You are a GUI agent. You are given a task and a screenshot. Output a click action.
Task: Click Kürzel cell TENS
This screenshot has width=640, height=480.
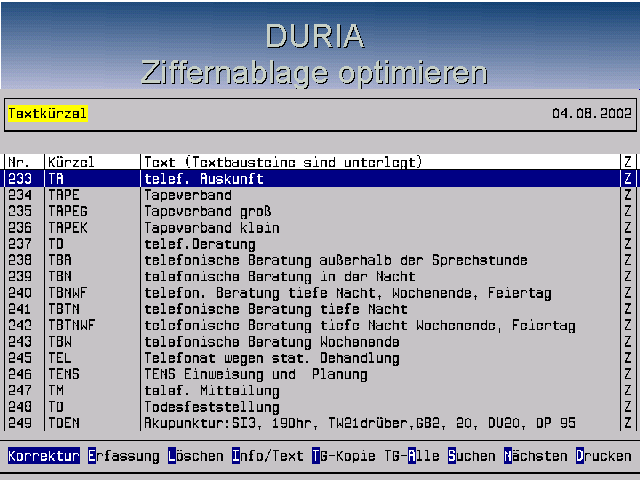[x=64, y=374]
